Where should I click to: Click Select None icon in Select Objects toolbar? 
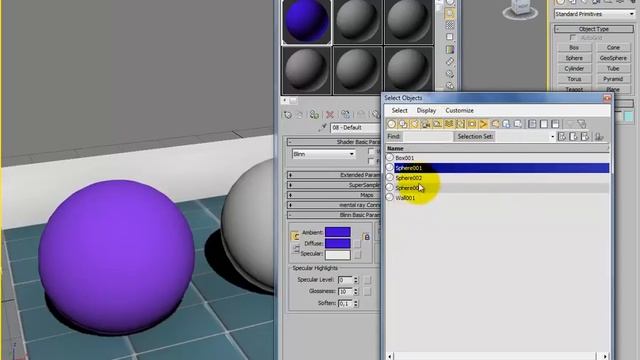point(544,124)
